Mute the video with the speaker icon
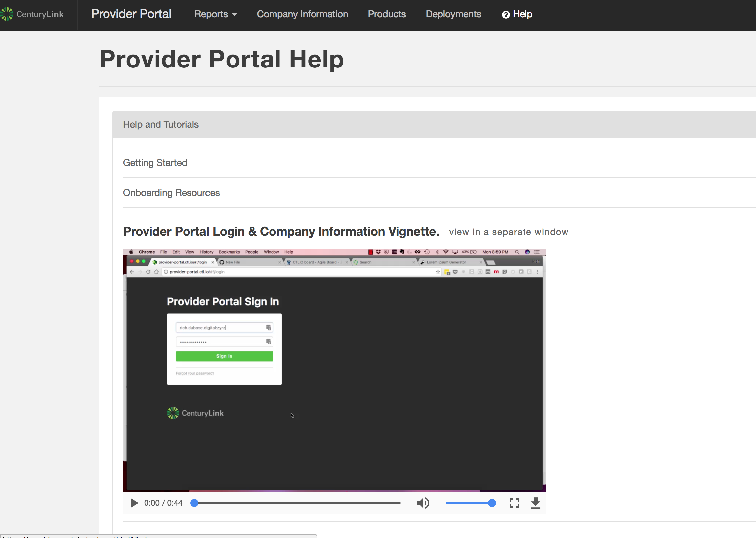 (423, 503)
